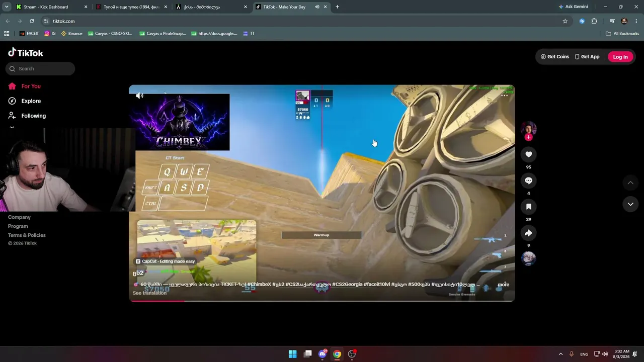
Task: Click the #CS2Georgia hashtag
Action: point(347,285)
